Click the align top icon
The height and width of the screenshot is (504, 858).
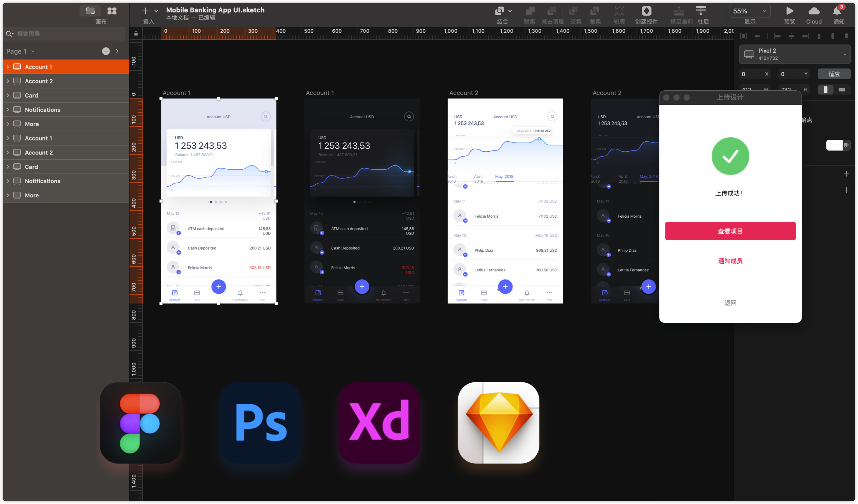(819, 36)
